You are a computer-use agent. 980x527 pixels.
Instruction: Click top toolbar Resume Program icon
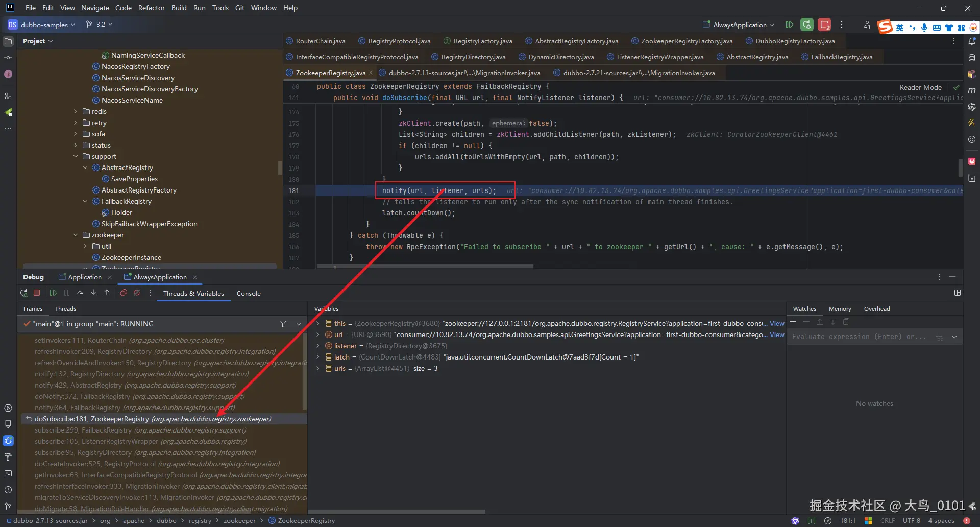(x=789, y=25)
